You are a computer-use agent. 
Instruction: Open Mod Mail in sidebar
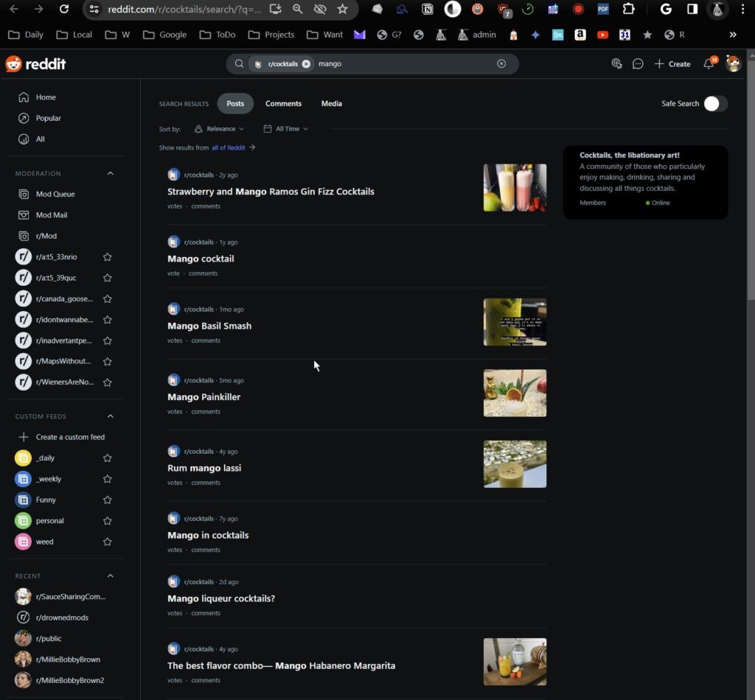coord(52,215)
